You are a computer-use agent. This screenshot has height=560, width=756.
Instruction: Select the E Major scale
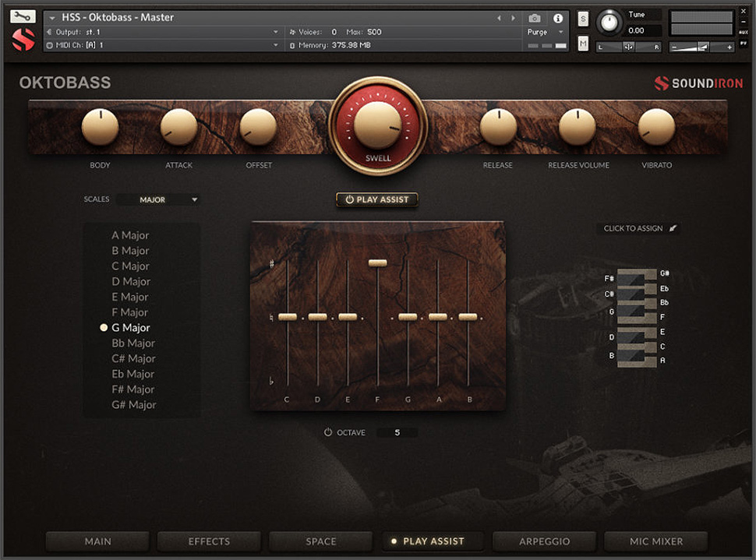[129, 297]
